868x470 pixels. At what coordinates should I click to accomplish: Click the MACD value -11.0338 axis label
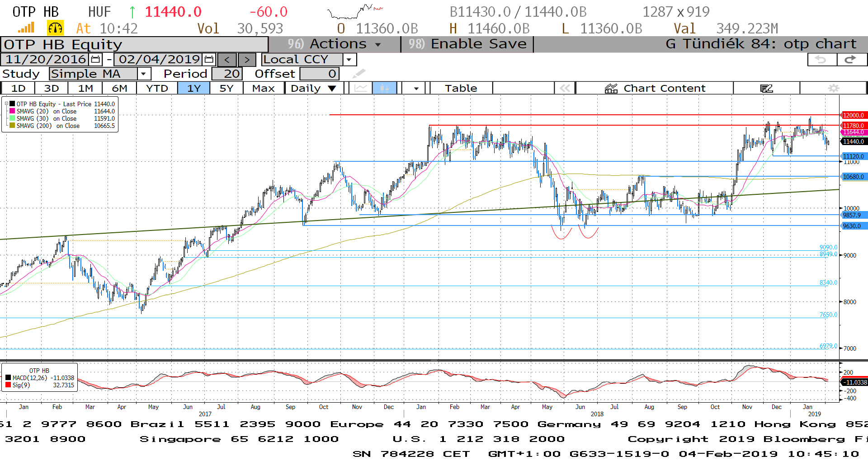pos(854,382)
